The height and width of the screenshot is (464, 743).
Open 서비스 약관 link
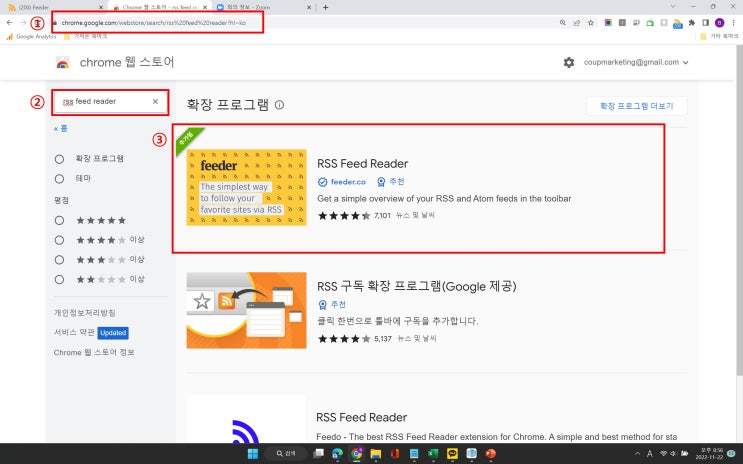(x=74, y=332)
